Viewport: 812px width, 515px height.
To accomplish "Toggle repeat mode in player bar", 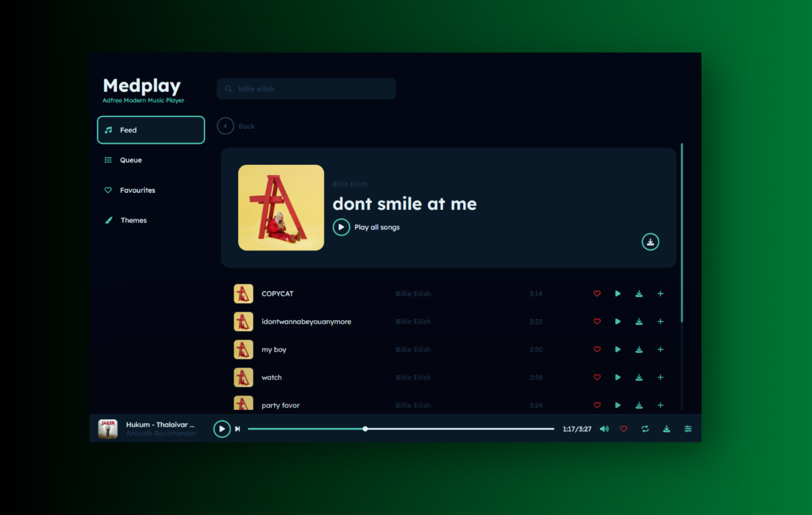I will pyautogui.click(x=645, y=429).
